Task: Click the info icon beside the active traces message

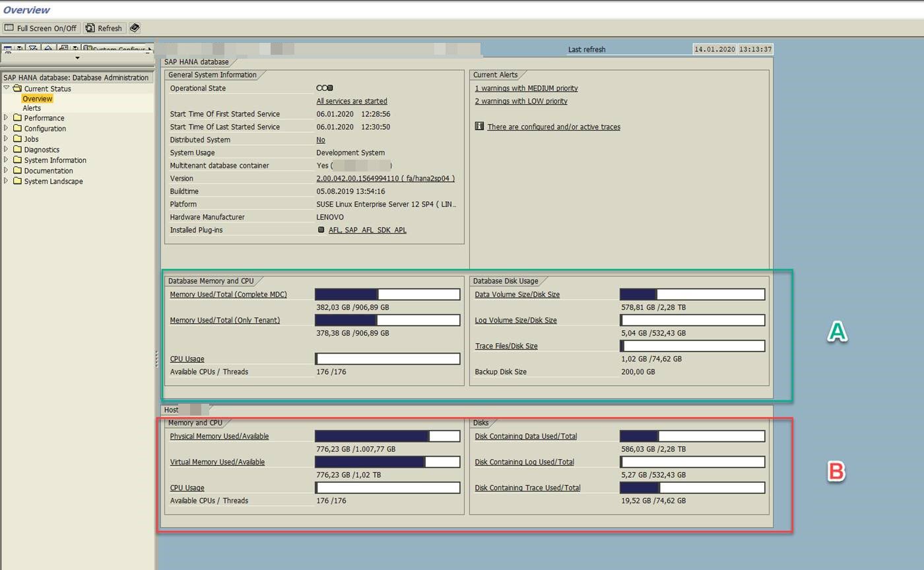Action: point(479,126)
